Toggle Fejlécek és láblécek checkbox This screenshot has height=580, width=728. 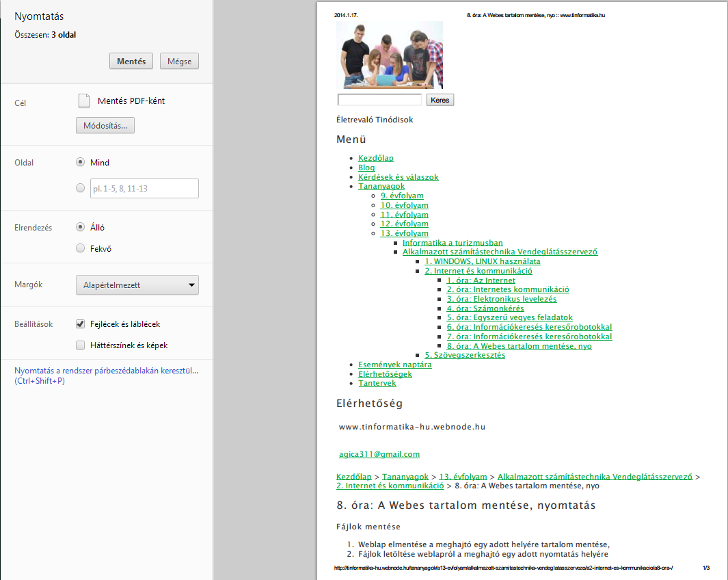coord(81,324)
